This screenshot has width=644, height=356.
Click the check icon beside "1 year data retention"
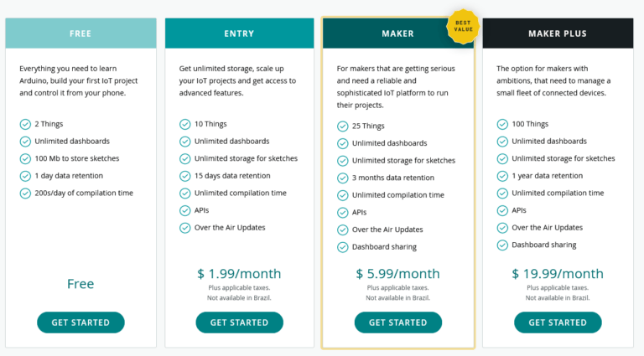click(x=502, y=176)
